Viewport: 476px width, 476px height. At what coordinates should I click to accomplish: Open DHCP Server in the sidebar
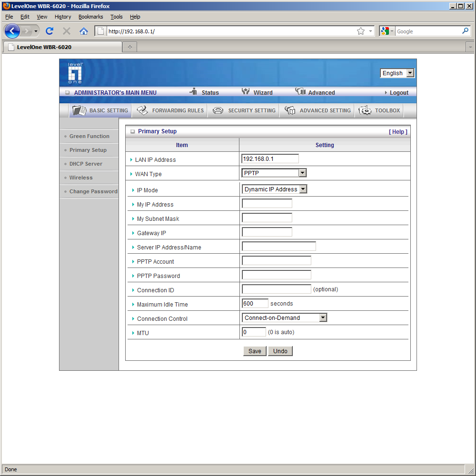click(86, 164)
